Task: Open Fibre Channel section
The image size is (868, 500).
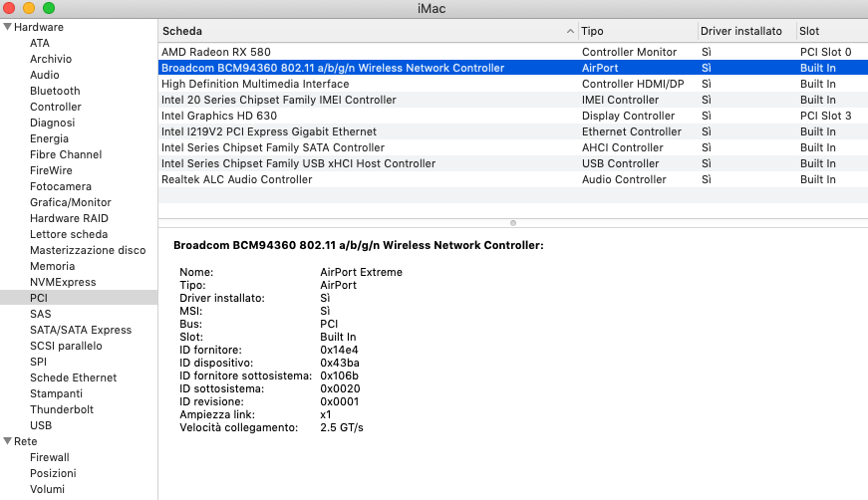Action: pos(66,154)
